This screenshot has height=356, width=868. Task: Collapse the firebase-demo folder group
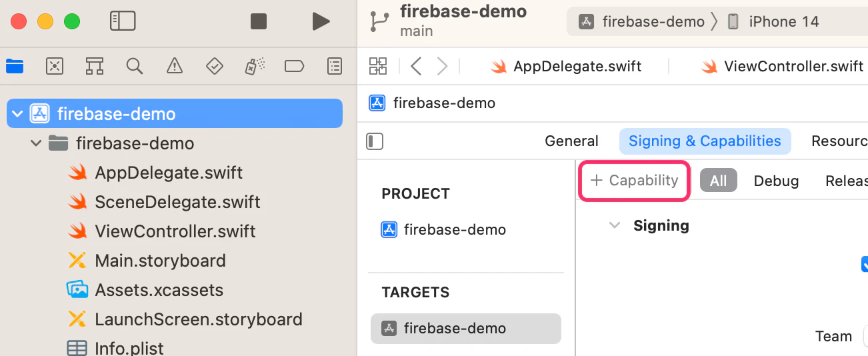coord(36,143)
